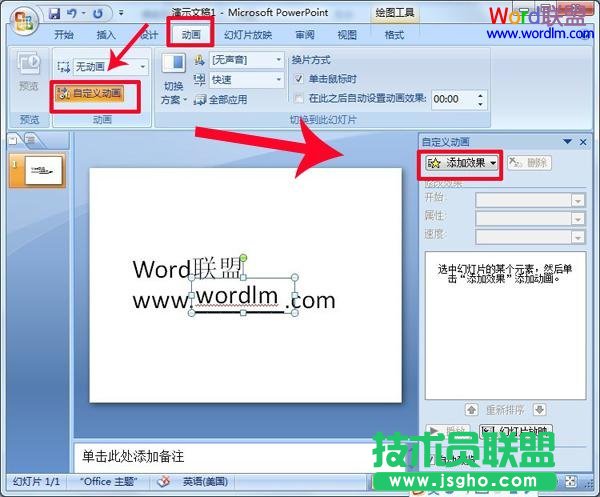Open the 无动画 animation dropdown
This screenshot has height=497, width=600.
[x=142, y=66]
